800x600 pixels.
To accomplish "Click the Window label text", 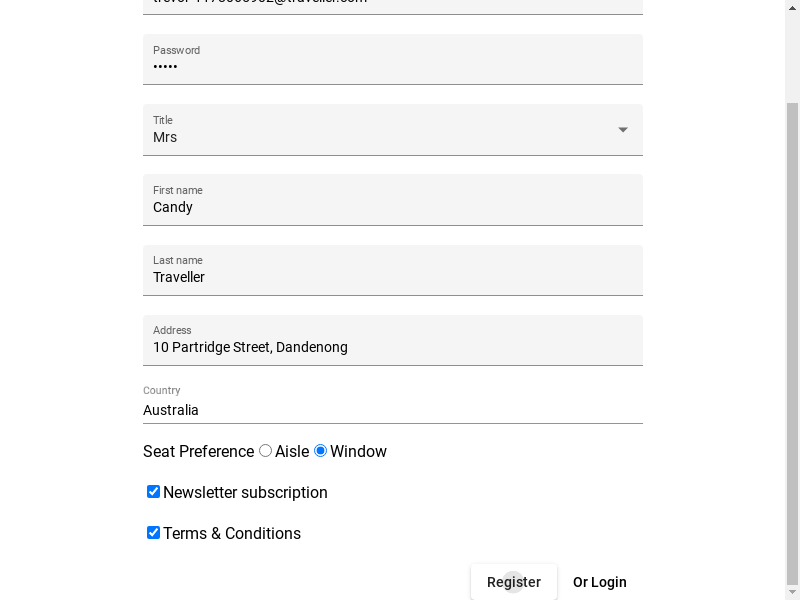I will coord(358,451).
